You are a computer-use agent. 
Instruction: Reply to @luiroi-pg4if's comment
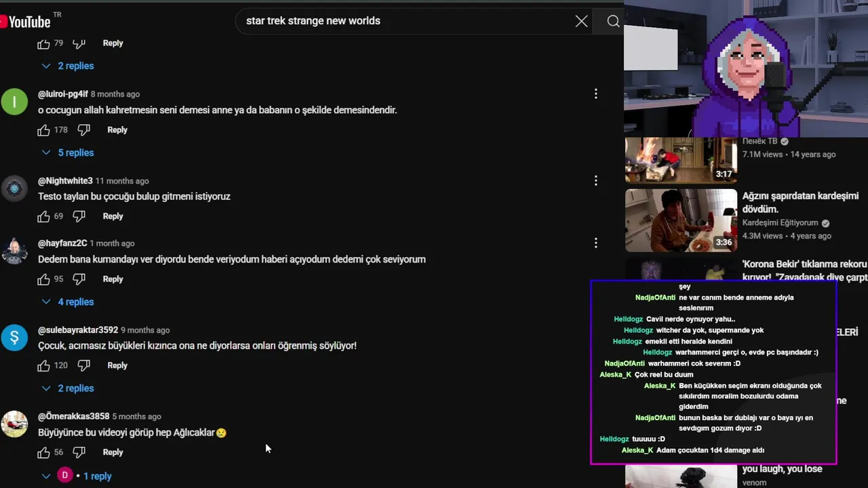[x=117, y=130]
